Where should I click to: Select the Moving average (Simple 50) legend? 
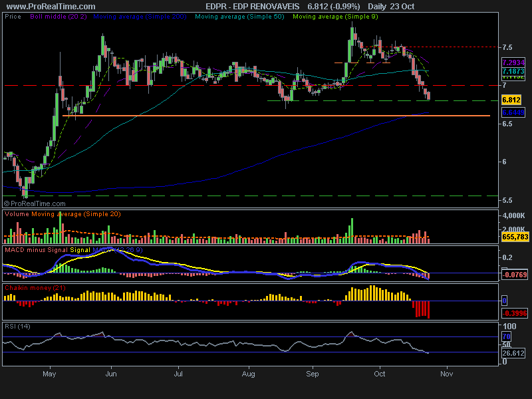[239, 17]
